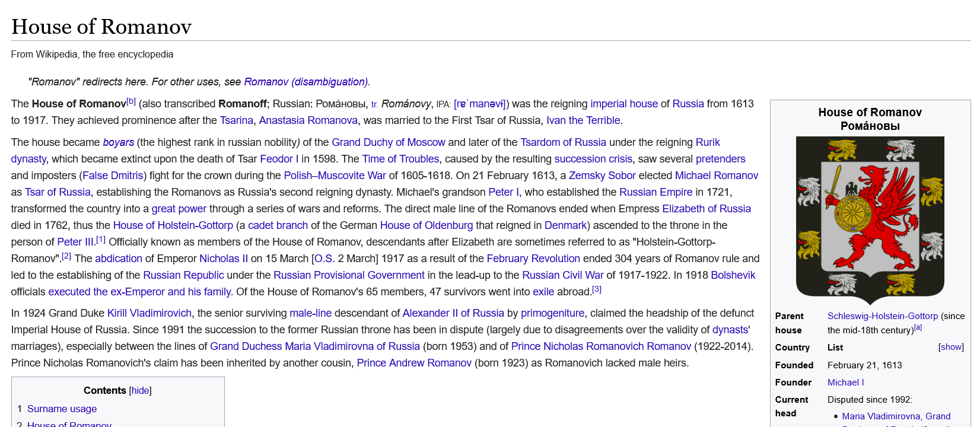The height and width of the screenshot is (427, 980).
Task: Go to Ivan the Terrible article
Action: pyautogui.click(x=583, y=120)
